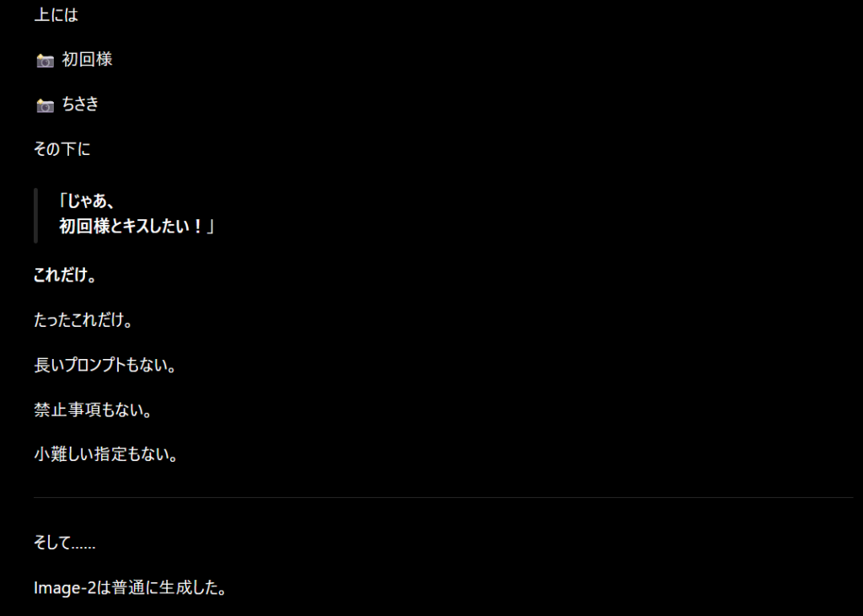Click the text そして……
This screenshot has height=616, width=863.
[x=64, y=543]
